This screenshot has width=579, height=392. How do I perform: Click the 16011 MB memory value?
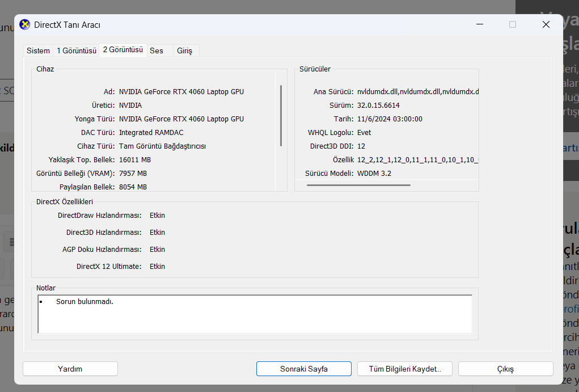(135, 160)
